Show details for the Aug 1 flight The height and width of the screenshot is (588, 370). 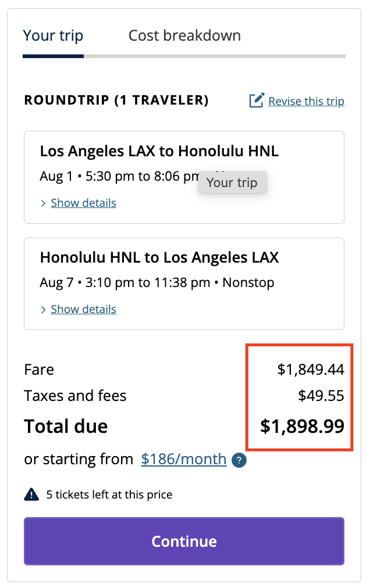point(83,203)
